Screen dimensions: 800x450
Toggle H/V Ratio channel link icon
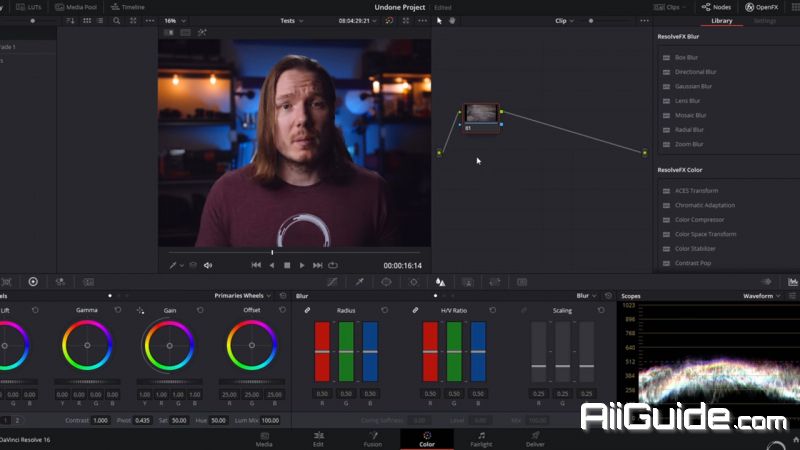pos(415,310)
